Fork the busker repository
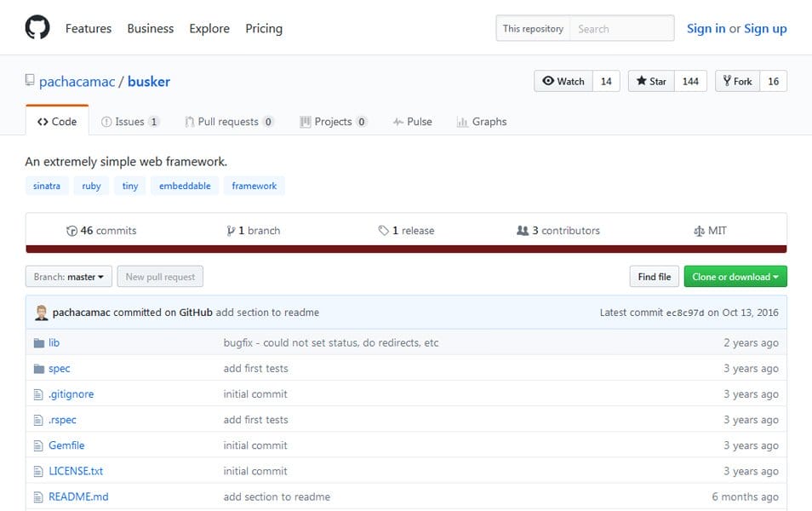 [x=737, y=81]
